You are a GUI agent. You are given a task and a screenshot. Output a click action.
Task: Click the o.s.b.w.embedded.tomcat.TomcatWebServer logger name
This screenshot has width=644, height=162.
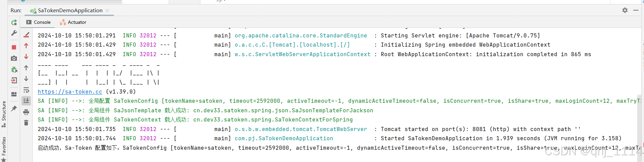(301, 129)
